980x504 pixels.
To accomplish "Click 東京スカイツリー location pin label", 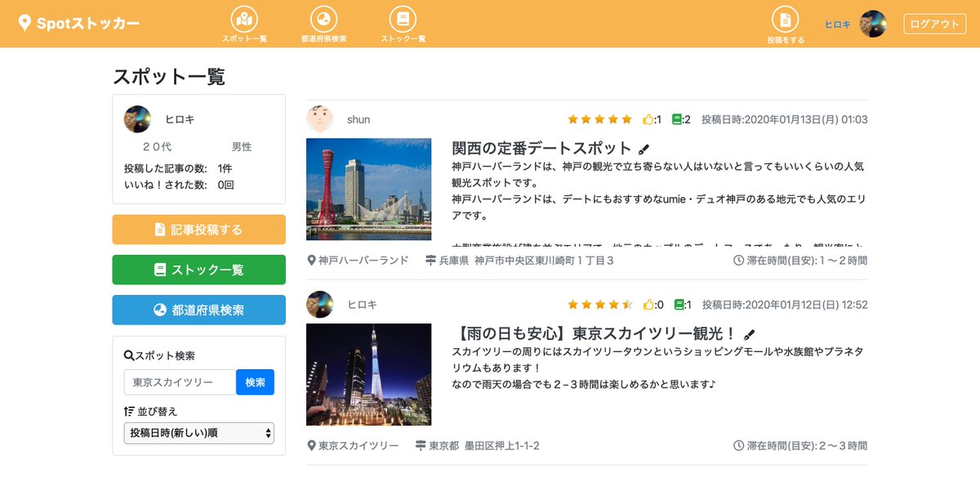I will tap(353, 446).
